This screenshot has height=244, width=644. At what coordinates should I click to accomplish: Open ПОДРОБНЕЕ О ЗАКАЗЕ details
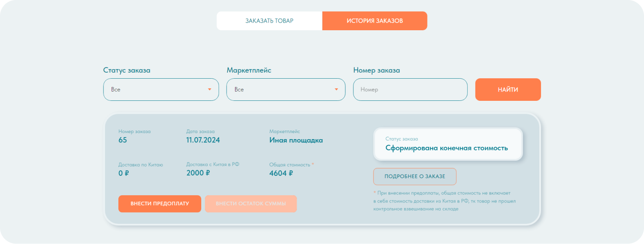[x=415, y=177]
